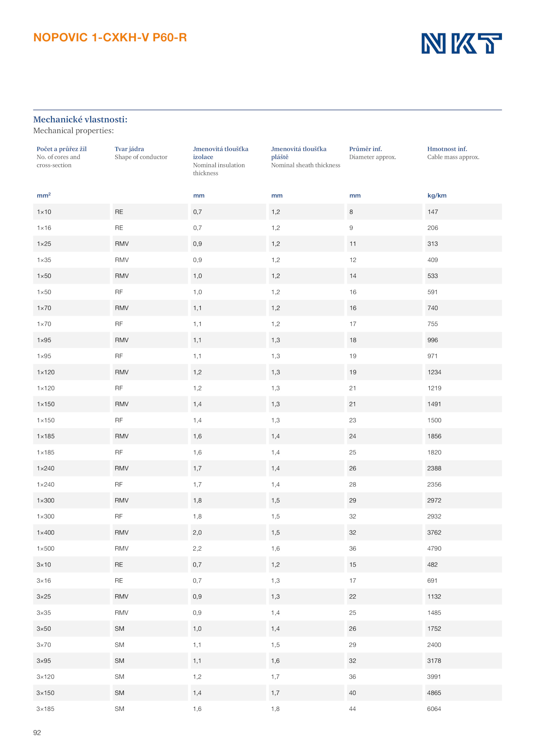Select cable mass value 4790
The image size is (535, 756).
[x=434, y=548]
